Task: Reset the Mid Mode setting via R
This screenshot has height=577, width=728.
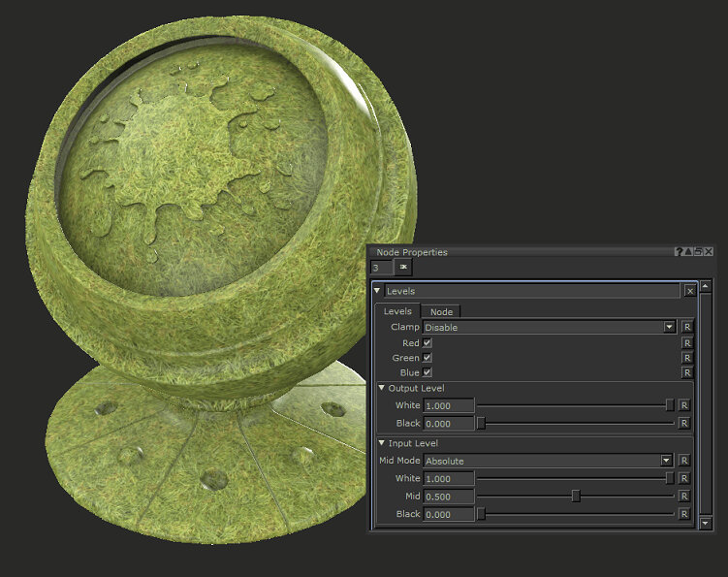Action: [683, 462]
